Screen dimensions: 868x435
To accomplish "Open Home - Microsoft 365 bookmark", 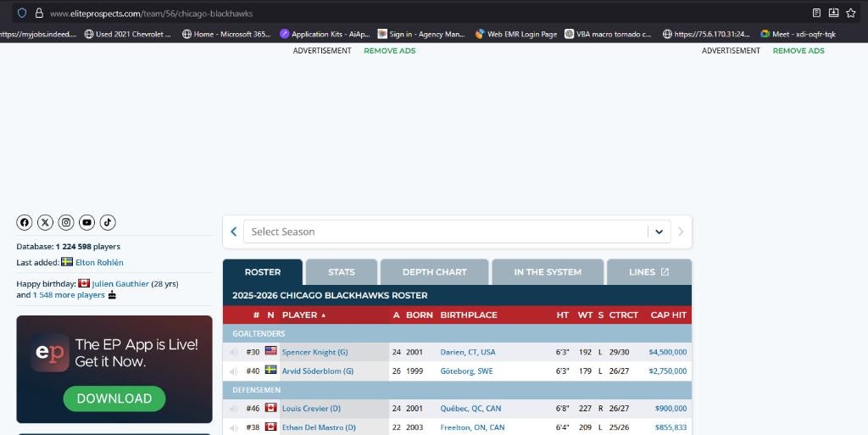I will (x=226, y=34).
